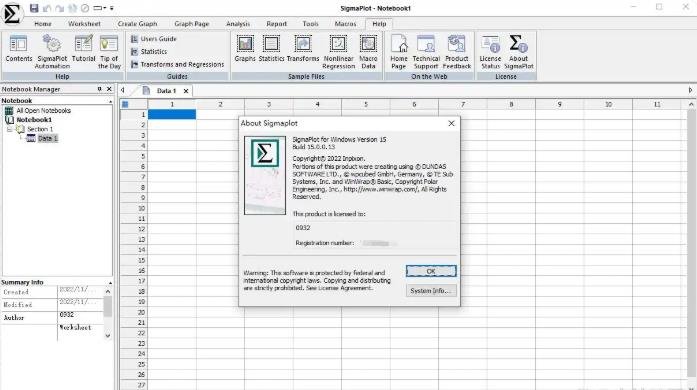Pin the Notebook Manager panel
This screenshot has height=390, width=697.
click(x=100, y=89)
